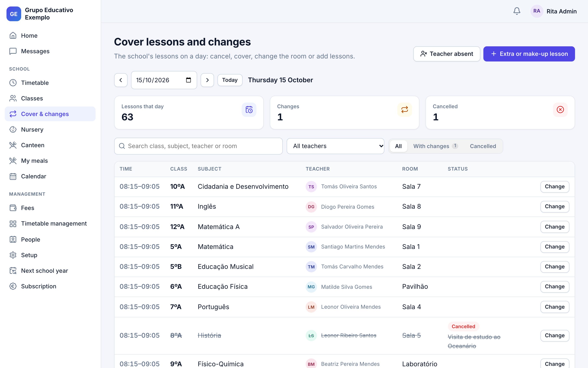Open Timetable management page
Viewport: 588px width, 368px height.
[50, 223]
